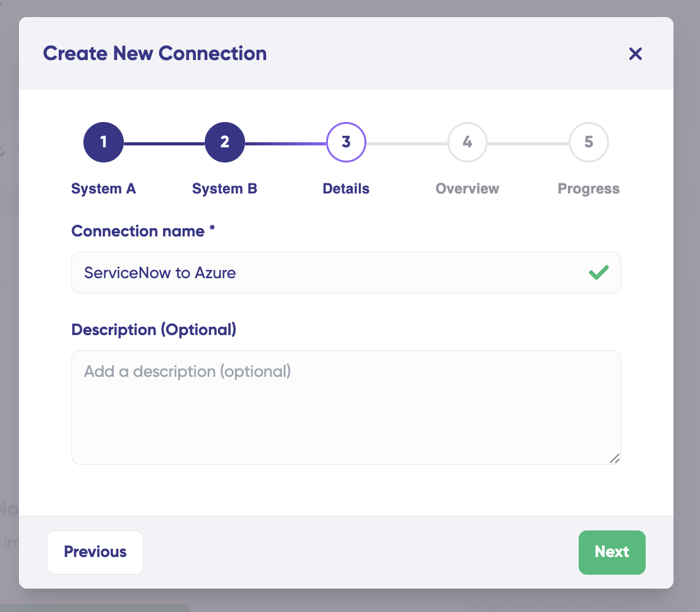Screen dimensions: 700x612
Task: Click step 1 circle in wizard
Action: point(103,142)
